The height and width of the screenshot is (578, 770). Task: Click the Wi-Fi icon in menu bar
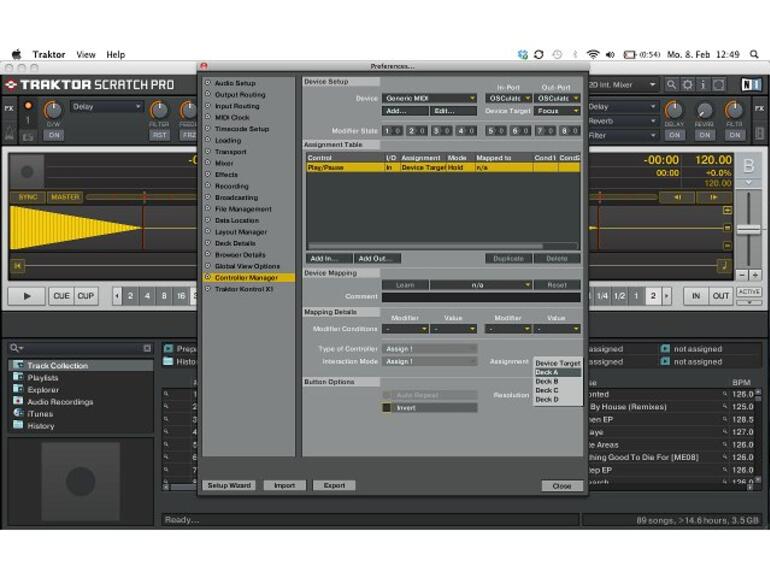tap(593, 54)
